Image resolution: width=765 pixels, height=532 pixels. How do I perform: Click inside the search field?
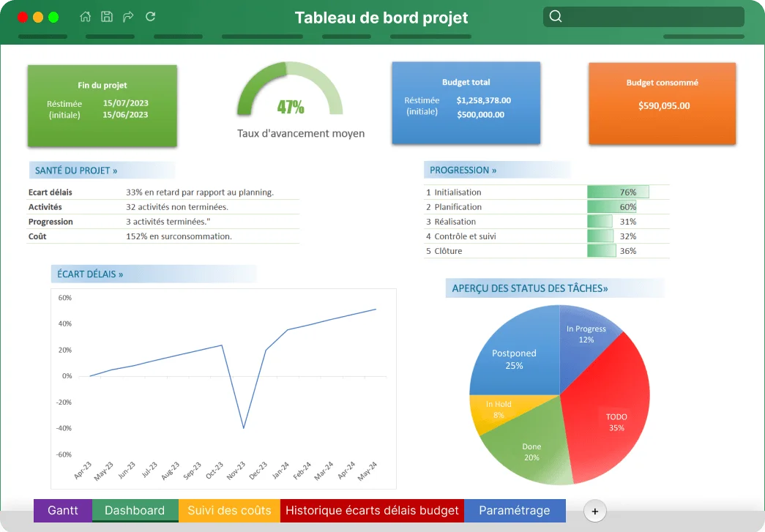tap(643, 17)
